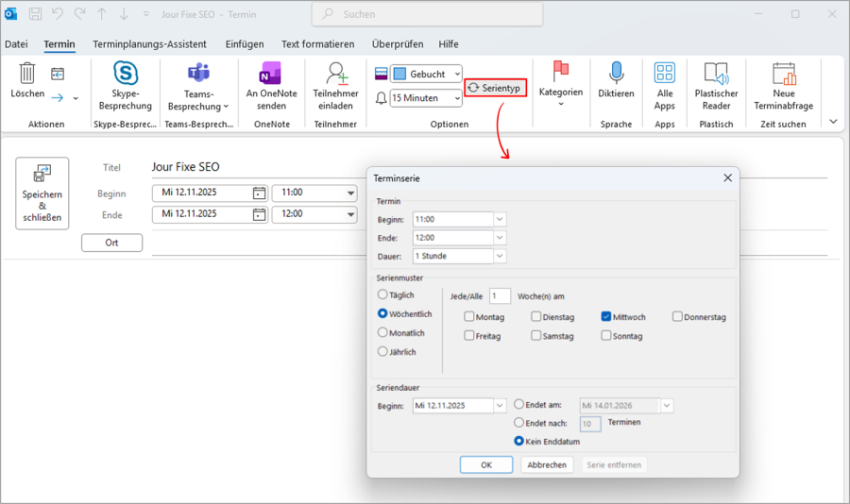850x504 pixels.
Task: Close the Terminserie dialog with X
Action: pos(727,177)
